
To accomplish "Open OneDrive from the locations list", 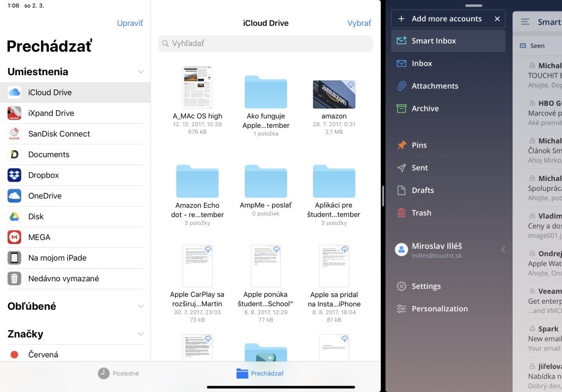I will coord(45,196).
